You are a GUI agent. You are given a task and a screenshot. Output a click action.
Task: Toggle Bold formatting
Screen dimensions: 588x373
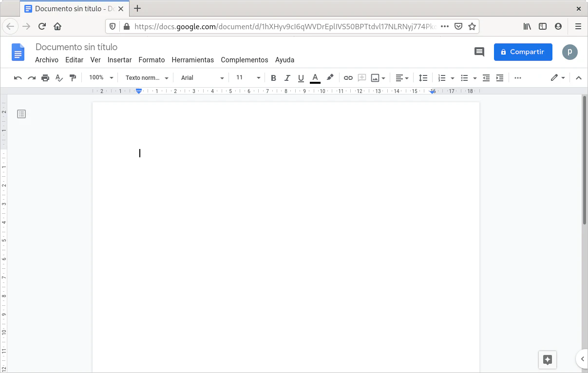tap(273, 78)
